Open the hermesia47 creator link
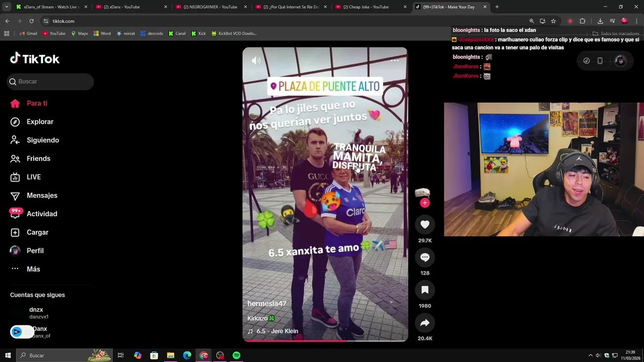Image resolution: width=644 pixels, height=362 pixels. click(x=267, y=304)
